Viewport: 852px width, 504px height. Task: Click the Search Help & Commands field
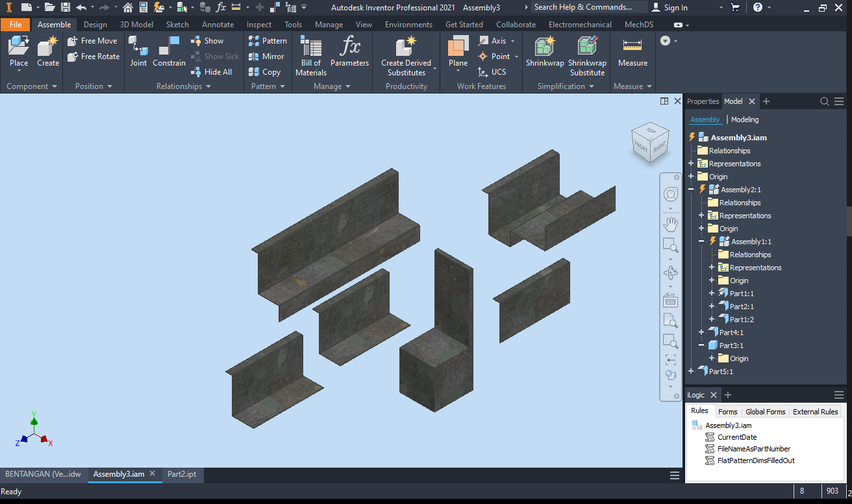589,7
